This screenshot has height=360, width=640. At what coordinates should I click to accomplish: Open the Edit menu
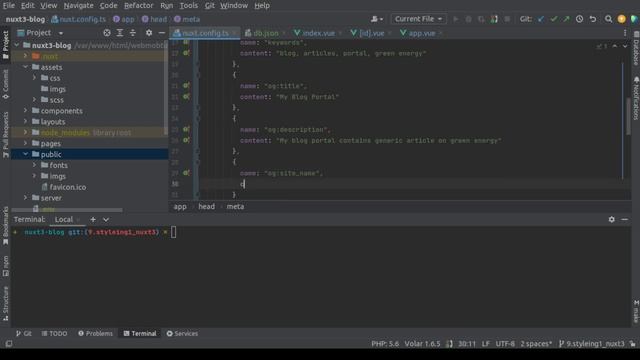[27, 5]
